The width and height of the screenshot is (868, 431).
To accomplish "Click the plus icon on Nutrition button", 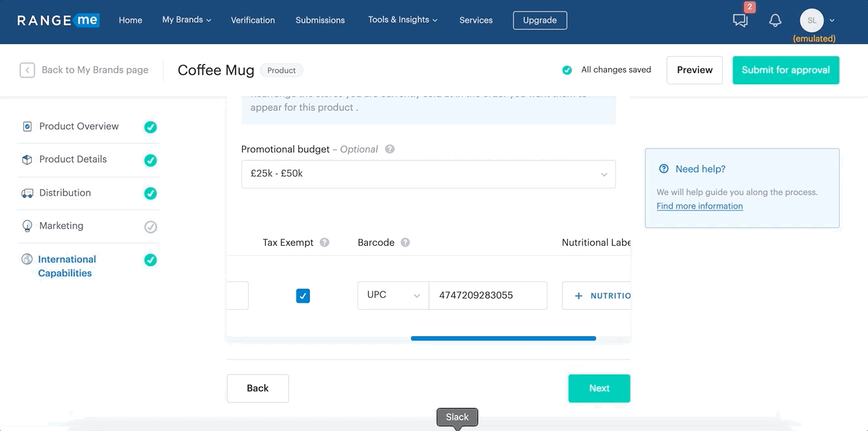I will tap(578, 296).
